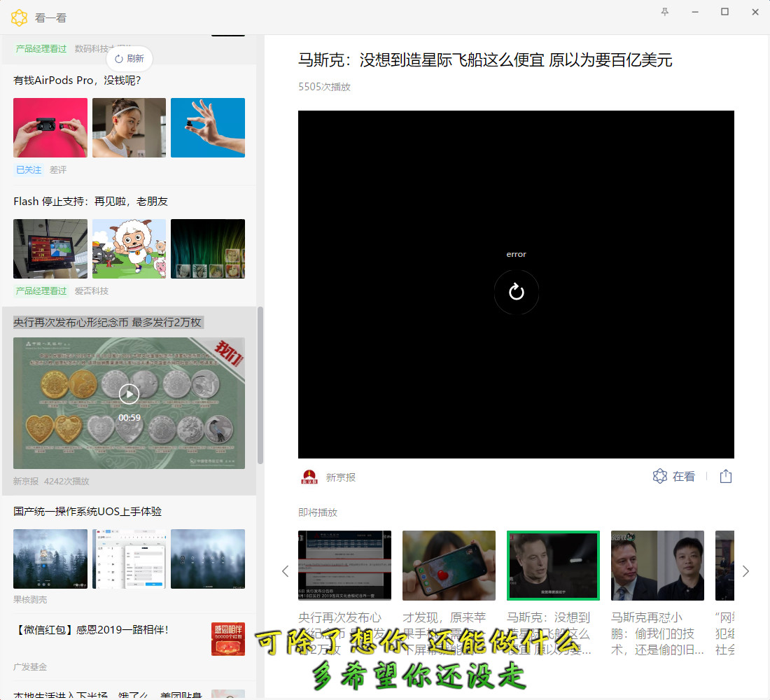Click the green aurora game thumbnail
Image resolution: width=770 pixels, height=700 pixels.
[208, 248]
